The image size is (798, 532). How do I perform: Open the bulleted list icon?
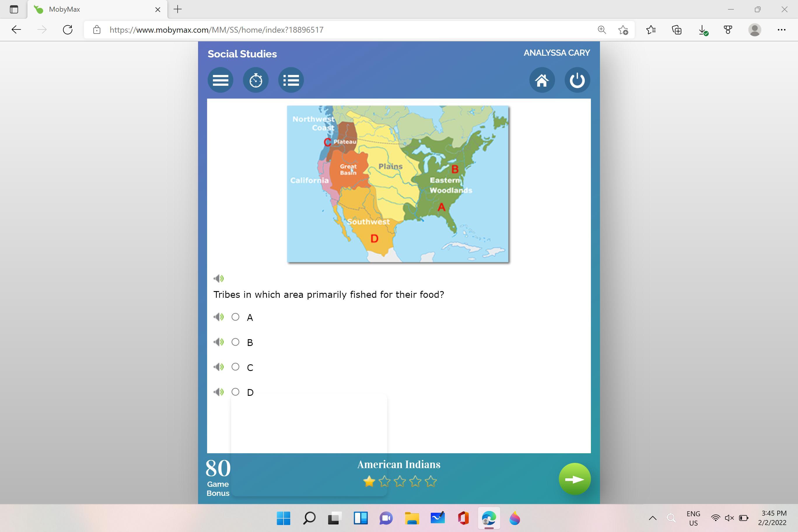pos(291,80)
